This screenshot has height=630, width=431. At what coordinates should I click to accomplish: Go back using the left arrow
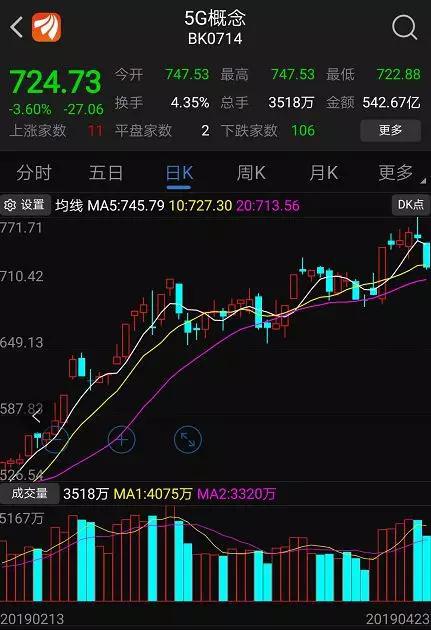[16, 27]
